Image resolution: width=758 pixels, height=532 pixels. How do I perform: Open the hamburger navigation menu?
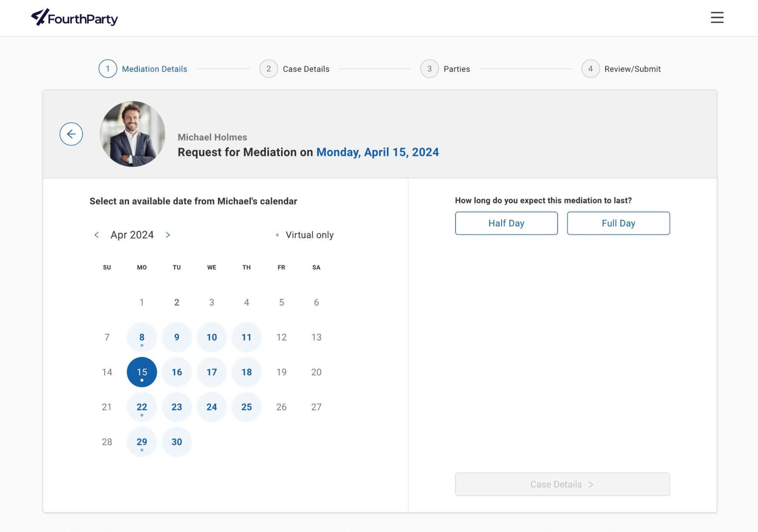(717, 18)
